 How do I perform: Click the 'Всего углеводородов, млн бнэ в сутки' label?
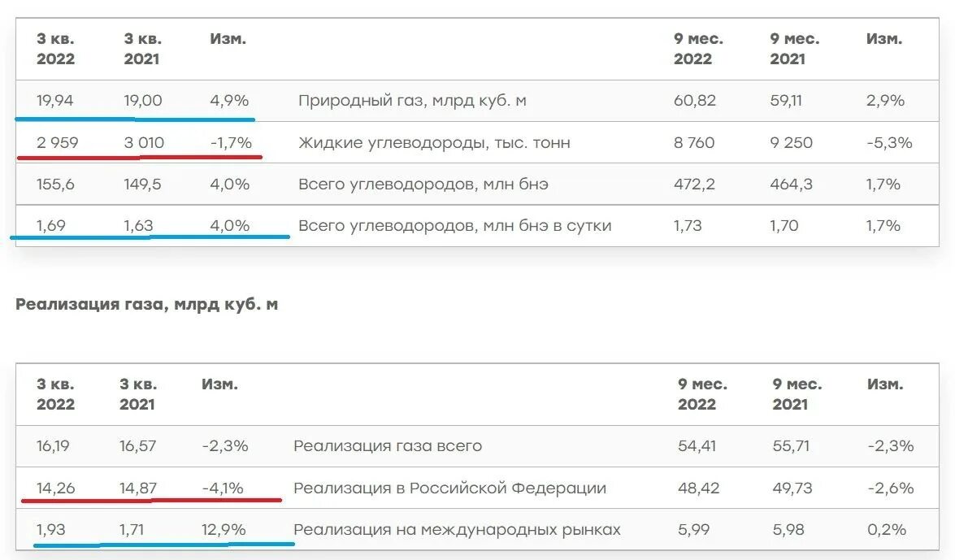click(x=454, y=225)
